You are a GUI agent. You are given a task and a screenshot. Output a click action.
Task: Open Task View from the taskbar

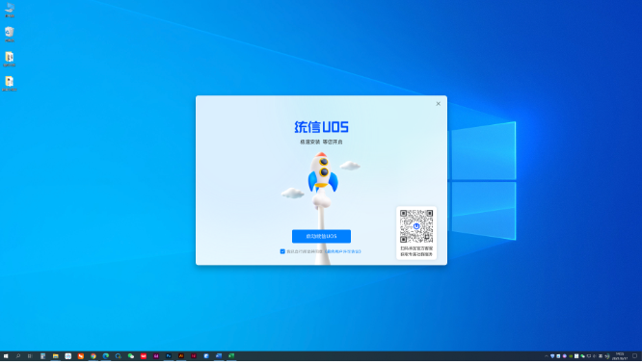(30, 356)
